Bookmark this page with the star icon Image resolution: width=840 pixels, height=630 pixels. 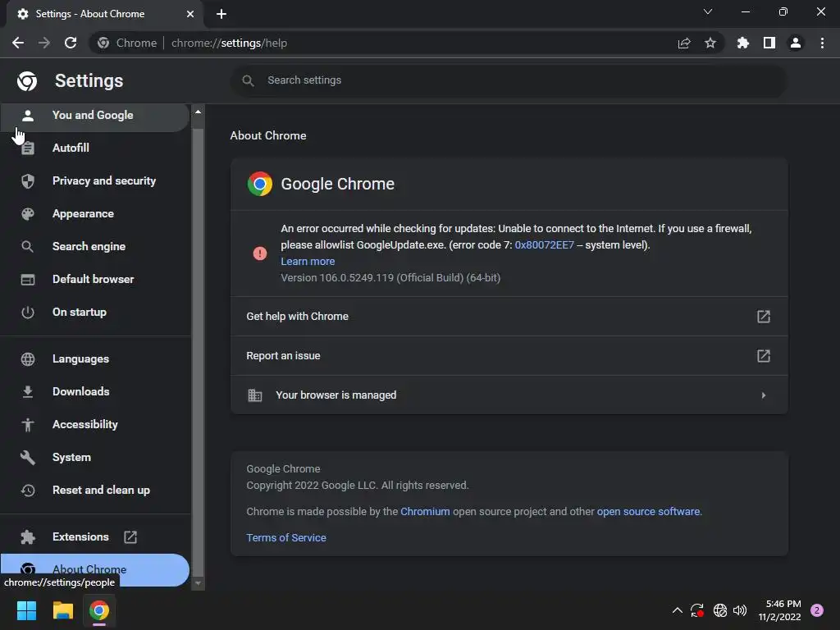click(710, 43)
